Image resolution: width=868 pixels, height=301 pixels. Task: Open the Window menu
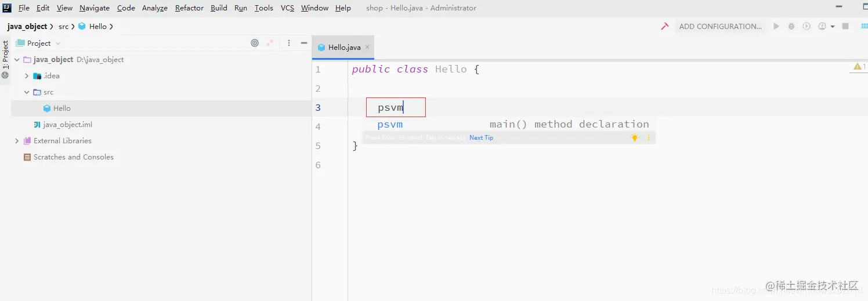pyautogui.click(x=314, y=8)
